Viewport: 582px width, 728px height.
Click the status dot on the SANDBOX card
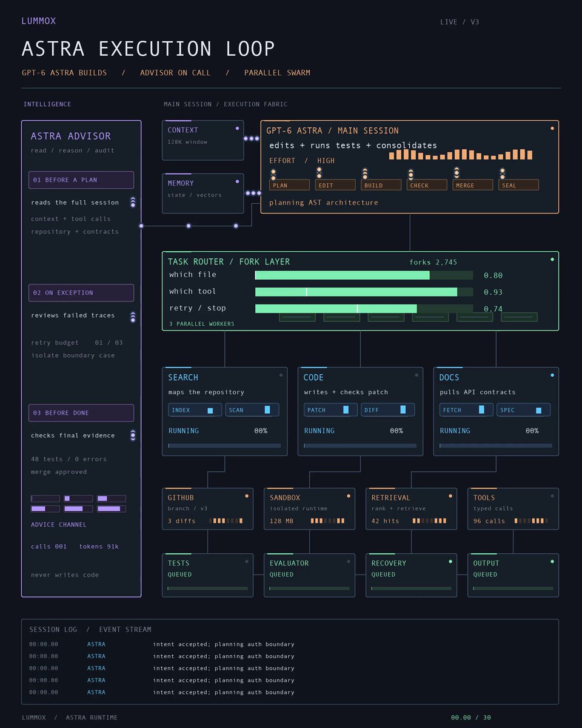[x=349, y=496]
